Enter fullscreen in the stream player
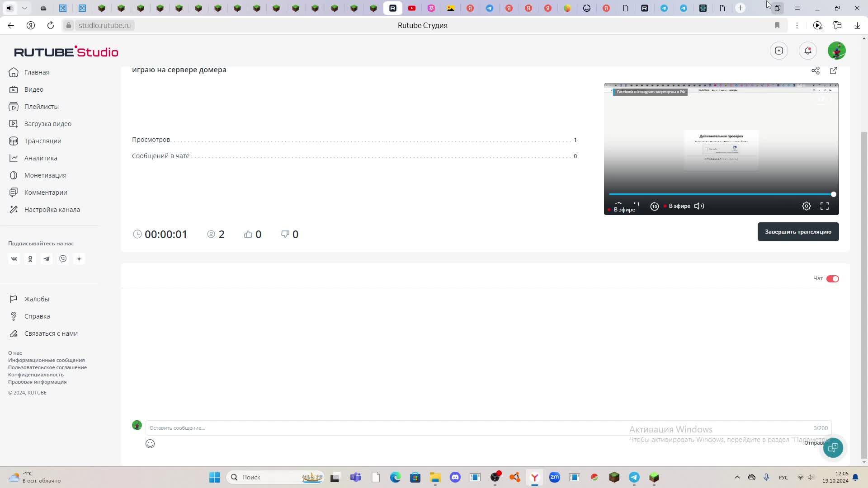 tap(824, 206)
